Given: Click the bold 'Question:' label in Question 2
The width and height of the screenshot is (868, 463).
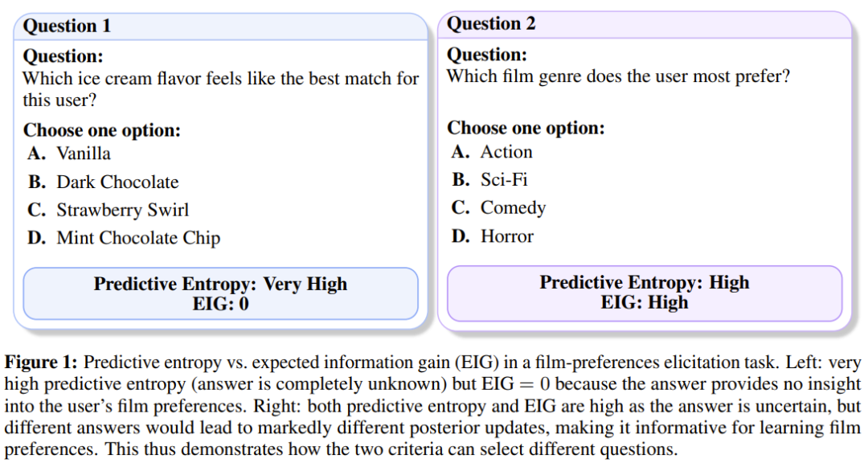Looking at the screenshot, I should 487,55.
